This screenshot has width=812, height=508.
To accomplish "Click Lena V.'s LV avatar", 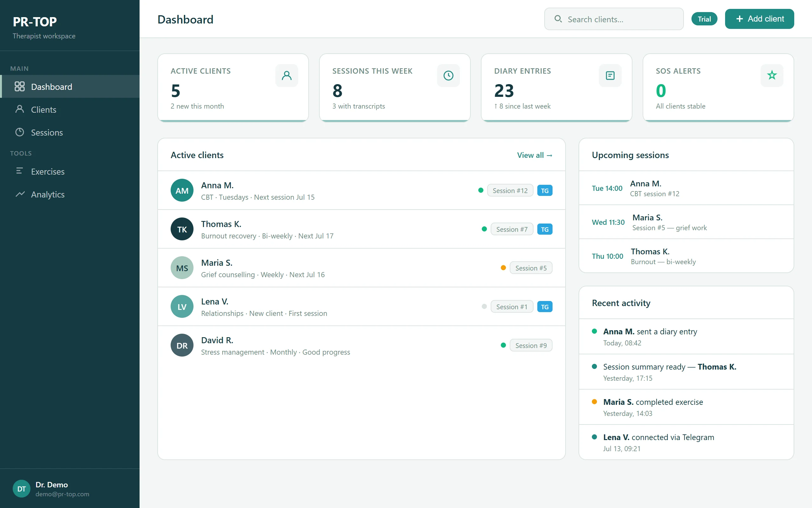I will coord(182,306).
